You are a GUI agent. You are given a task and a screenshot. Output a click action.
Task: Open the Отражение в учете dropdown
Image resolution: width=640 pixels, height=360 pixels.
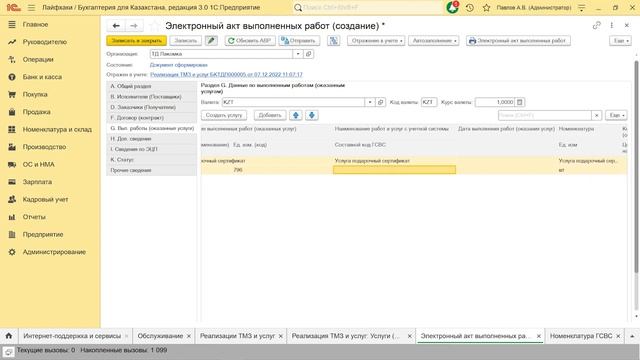click(376, 41)
